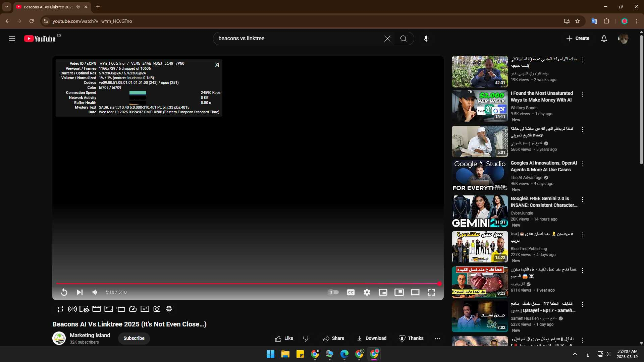Toggle the autoplay switch in the player

333,292
